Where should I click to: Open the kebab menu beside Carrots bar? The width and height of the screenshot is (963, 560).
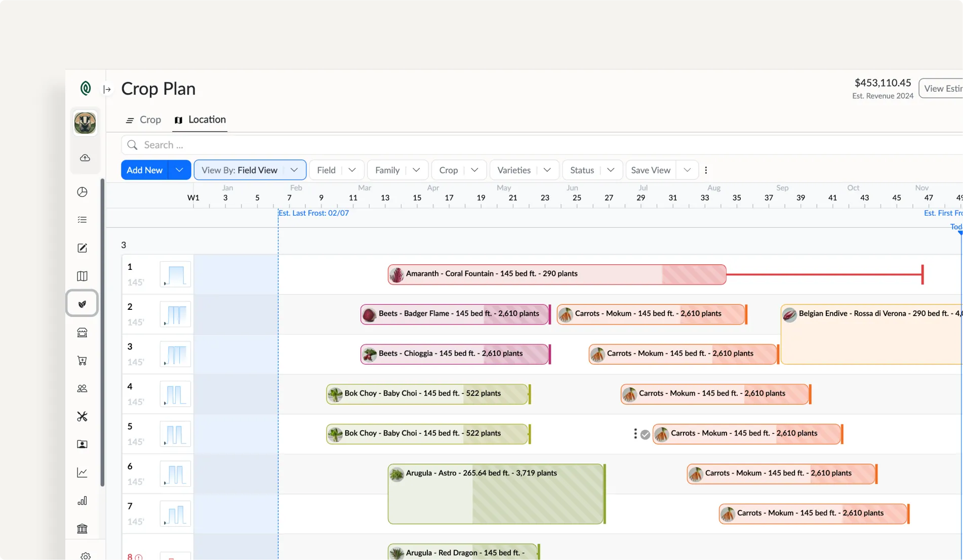[x=635, y=433]
